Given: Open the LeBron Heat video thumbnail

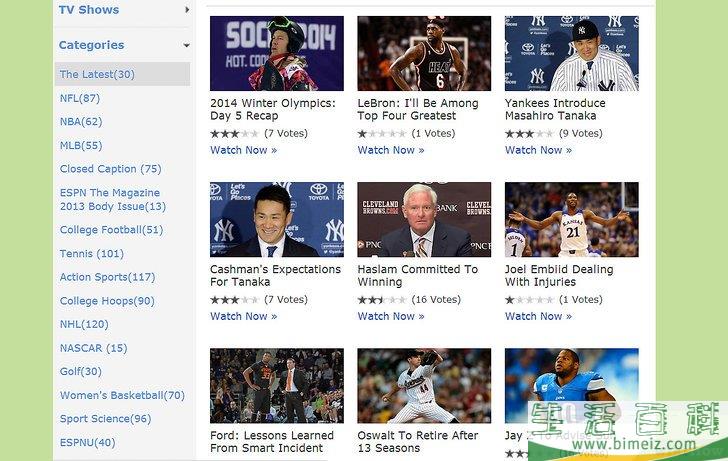Looking at the screenshot, I should pos(424,53).
